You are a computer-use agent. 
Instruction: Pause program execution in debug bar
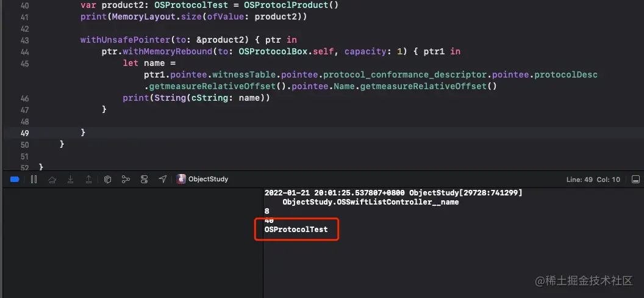tap(34, 179)
